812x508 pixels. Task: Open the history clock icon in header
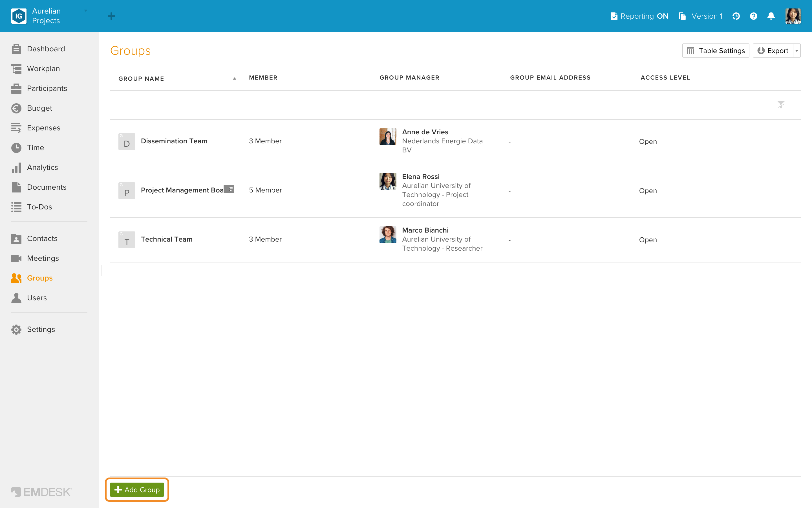[x=736, y=16]
